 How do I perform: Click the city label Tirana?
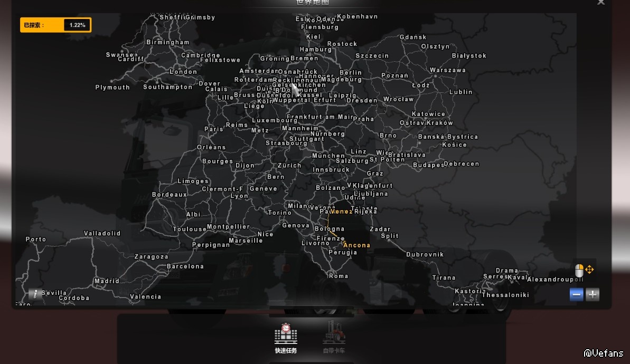pos(444,277)
